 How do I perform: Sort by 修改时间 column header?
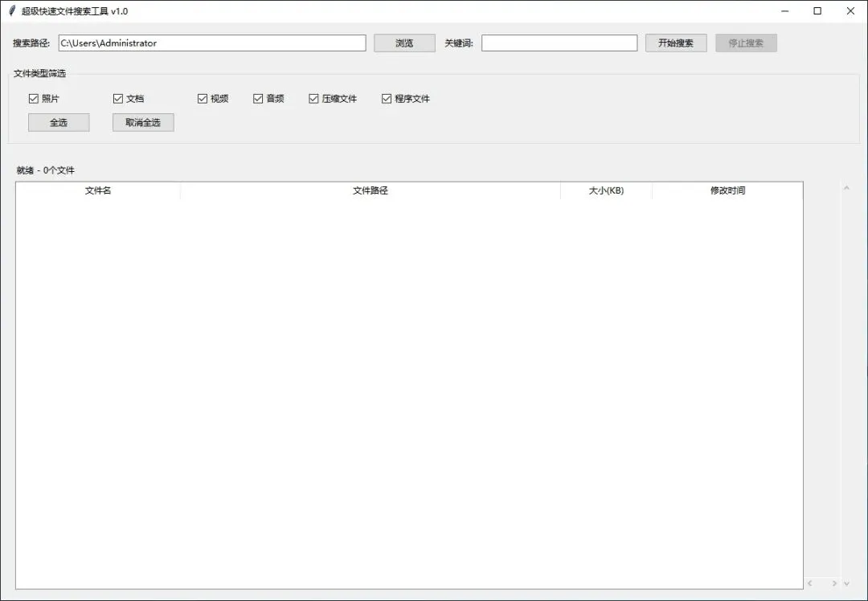[727, 190]
